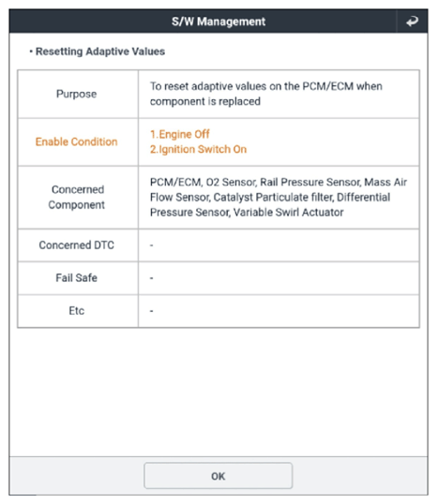This screenshot has height=504, width=437.
Task: Click the Etc row label
Action: click(77, 311)
